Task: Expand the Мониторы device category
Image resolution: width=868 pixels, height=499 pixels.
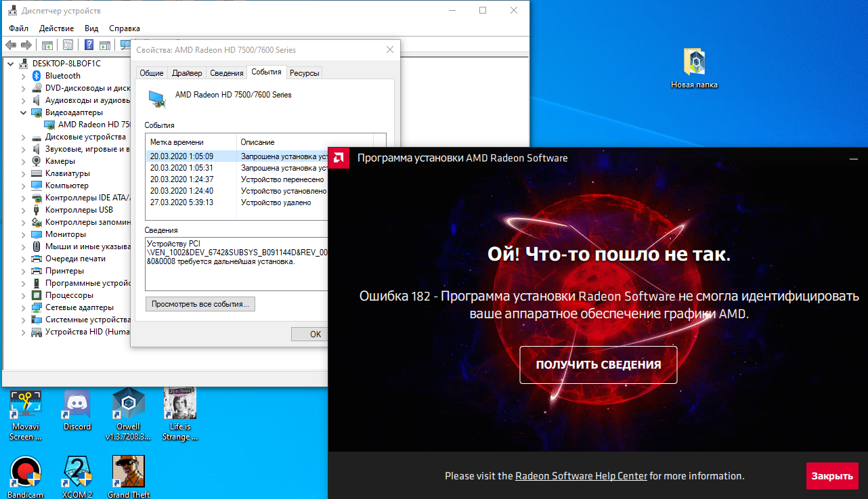Action: point(23,234)
